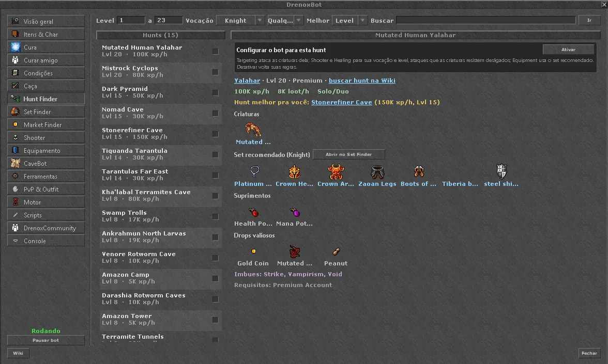This screenshot has height=364, width=608.
Task: Select the Amazon Tower hunt
Action: tap(160, 320)
